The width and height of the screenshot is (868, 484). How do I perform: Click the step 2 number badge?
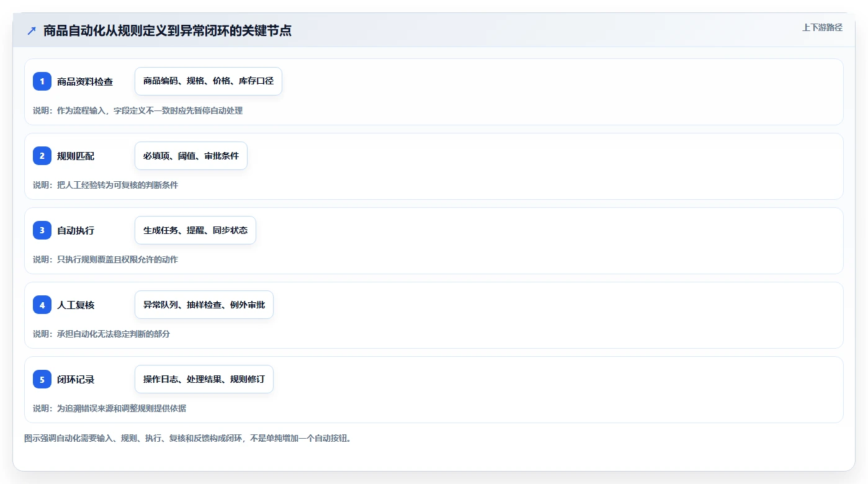(x=42, y=156)
